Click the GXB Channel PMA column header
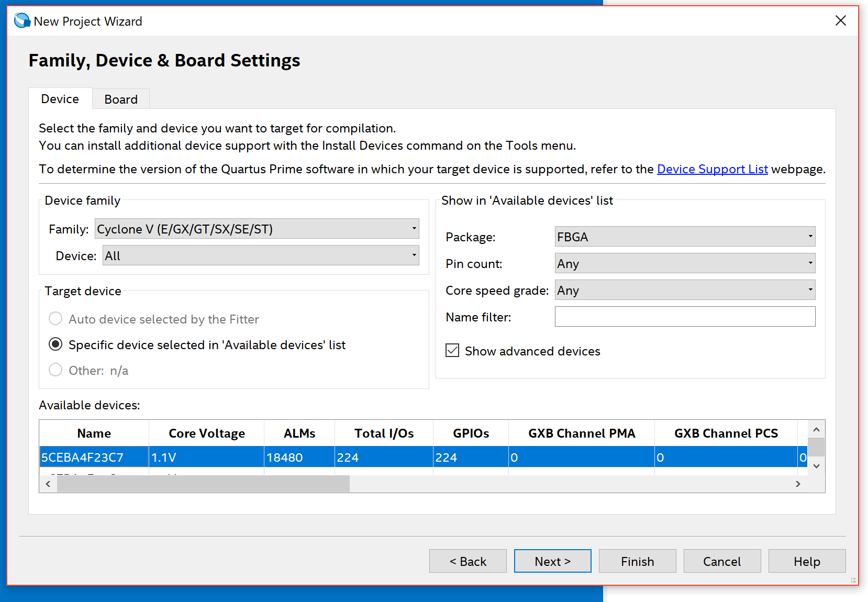 point(582,433)
